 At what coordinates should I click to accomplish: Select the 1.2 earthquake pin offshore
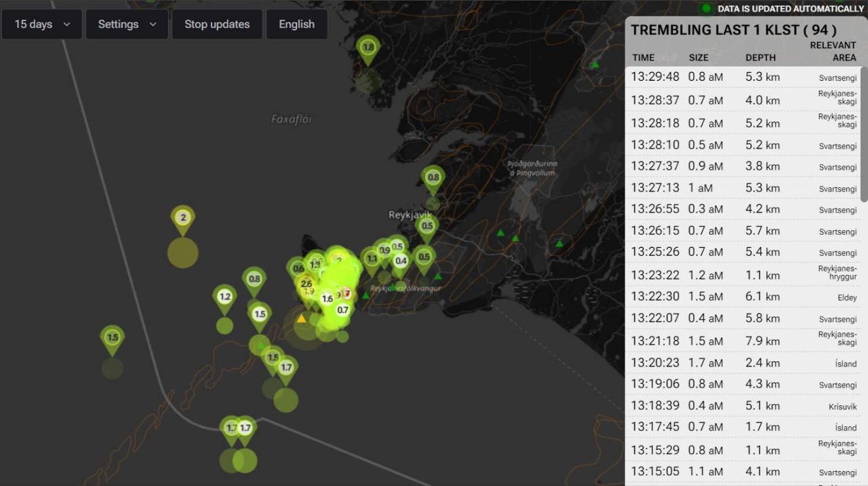coord(225,298)
